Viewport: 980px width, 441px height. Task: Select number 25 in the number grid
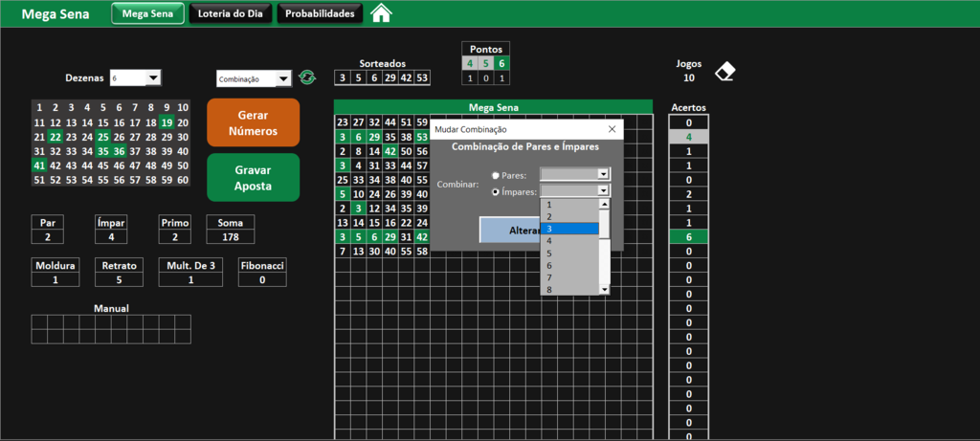pos(103,138)
